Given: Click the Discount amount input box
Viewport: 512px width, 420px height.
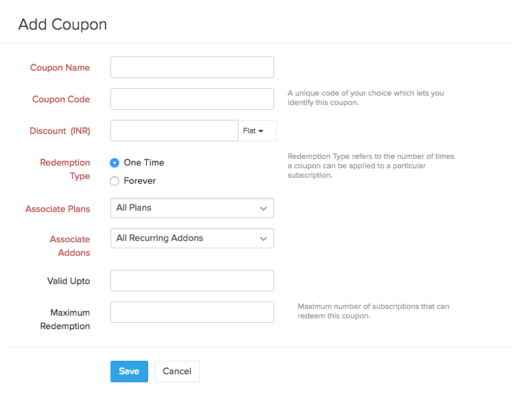Looking at the screenshot, I should tap(174, 131).
